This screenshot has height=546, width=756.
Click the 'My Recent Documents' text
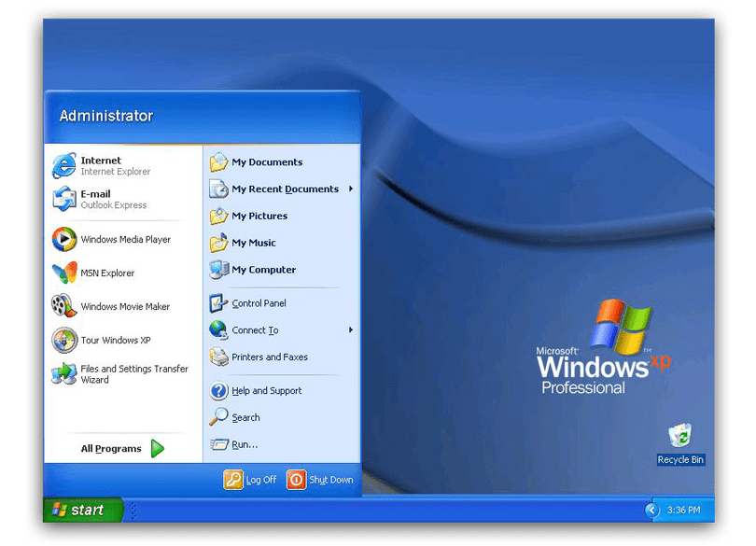point(285,189)
